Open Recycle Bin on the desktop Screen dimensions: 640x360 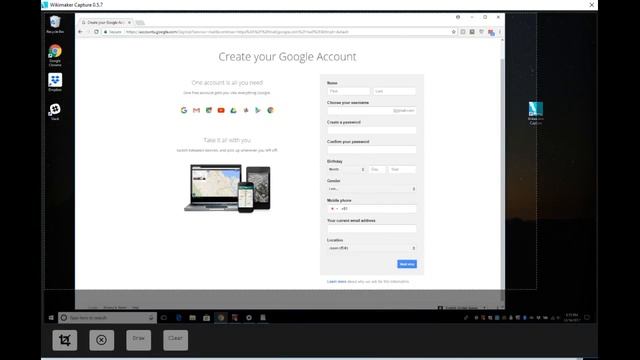pyautogui.click(x=55, y=24)
